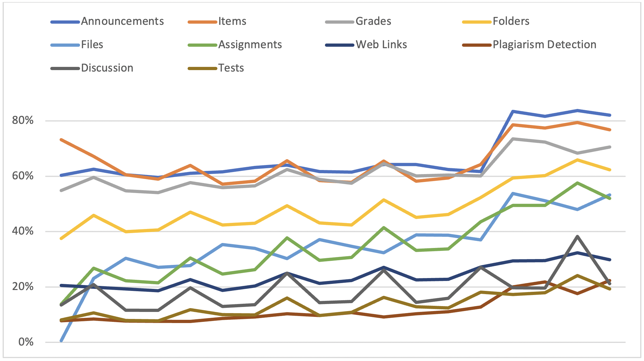This screenshot has height=361, width=644.
Task: Select the Assignments legend green swatch
Action: (x=202, y=45)
